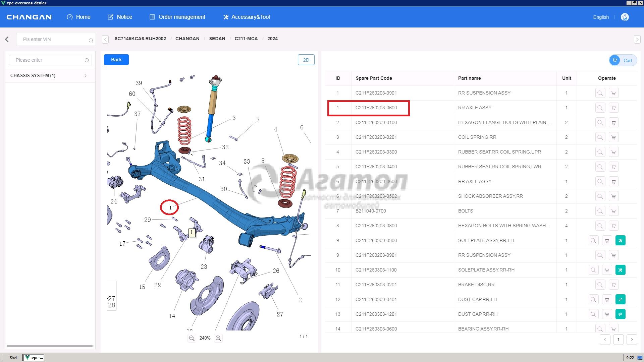Click the 'Please enter' search field
644x362 pixels.
(x=47, y=60)
